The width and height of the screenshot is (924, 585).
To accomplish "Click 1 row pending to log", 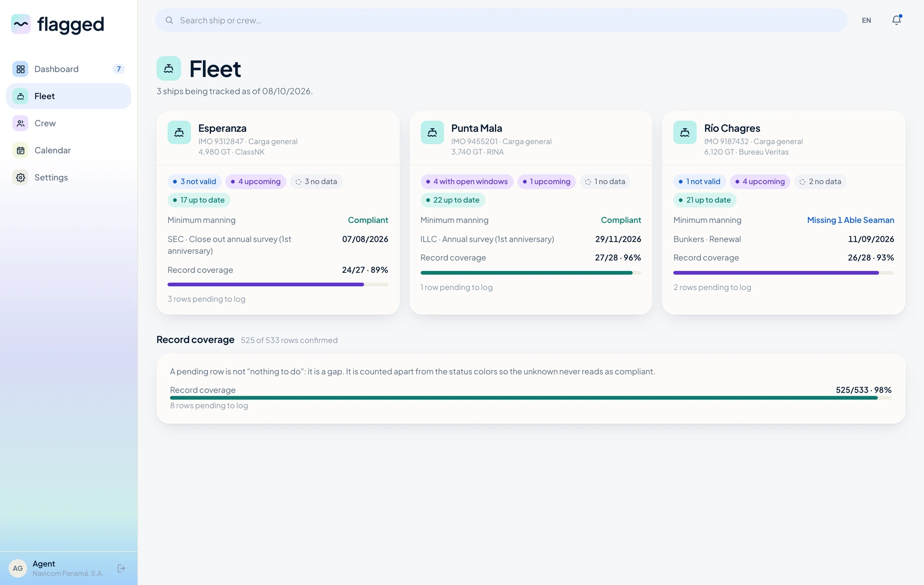I will coord(456,287).
